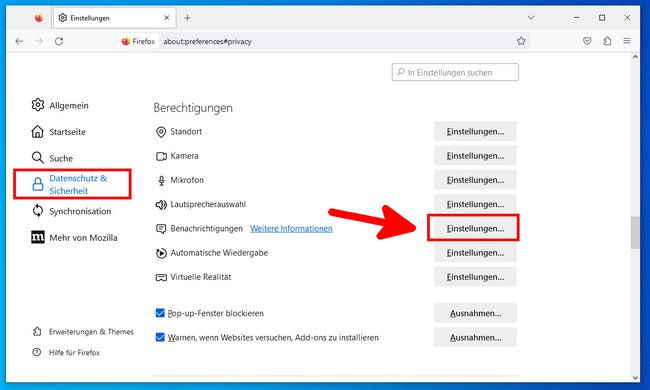Click the Benachrichtigungen chat icon
Viewport: 650px width, 390px height.
(161, 229)
